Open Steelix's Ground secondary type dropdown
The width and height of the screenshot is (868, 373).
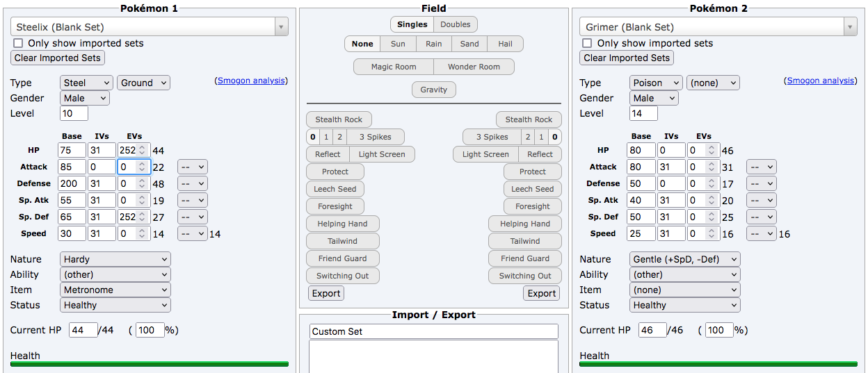[143, 83]
